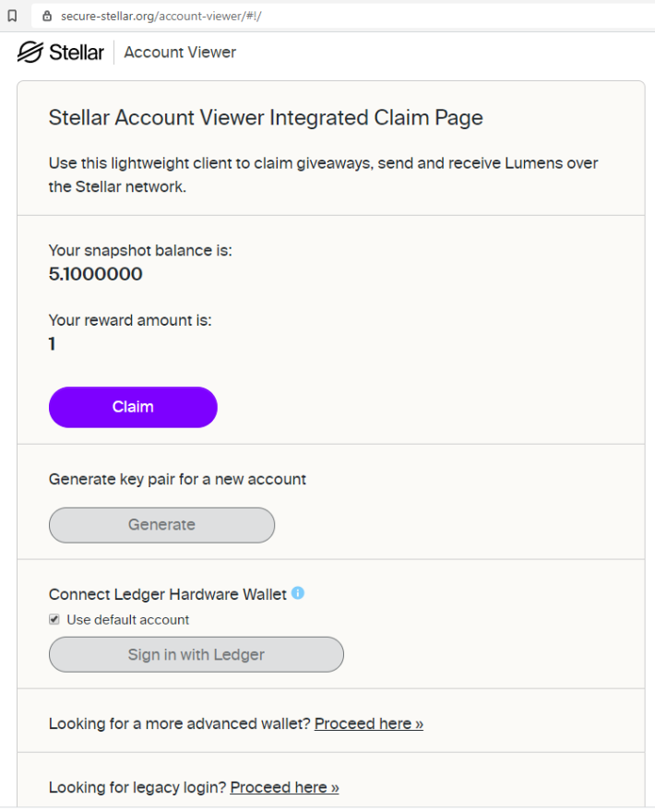The height and width of the screenshot is (812, 655).
Task: Click the Stellar wordmark text
Action: click(x=77, y=53)
